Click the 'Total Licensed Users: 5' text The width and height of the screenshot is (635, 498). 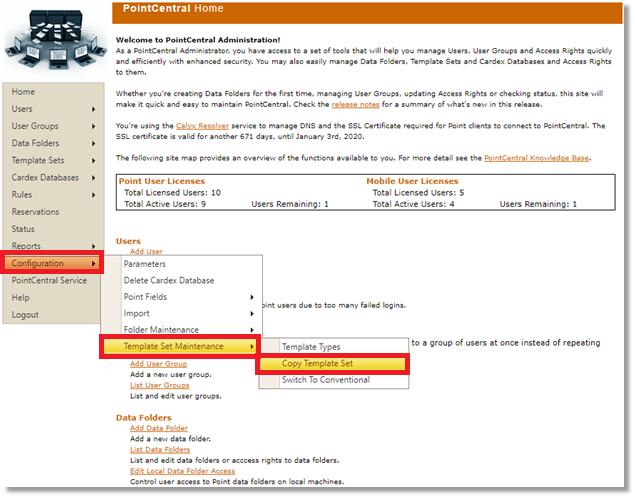tap(418, 193)
